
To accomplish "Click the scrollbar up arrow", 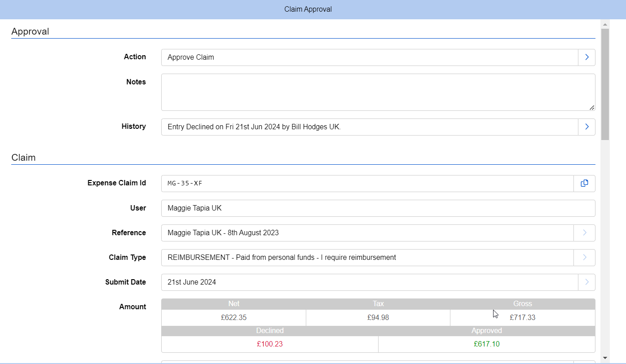I will 605,24.
